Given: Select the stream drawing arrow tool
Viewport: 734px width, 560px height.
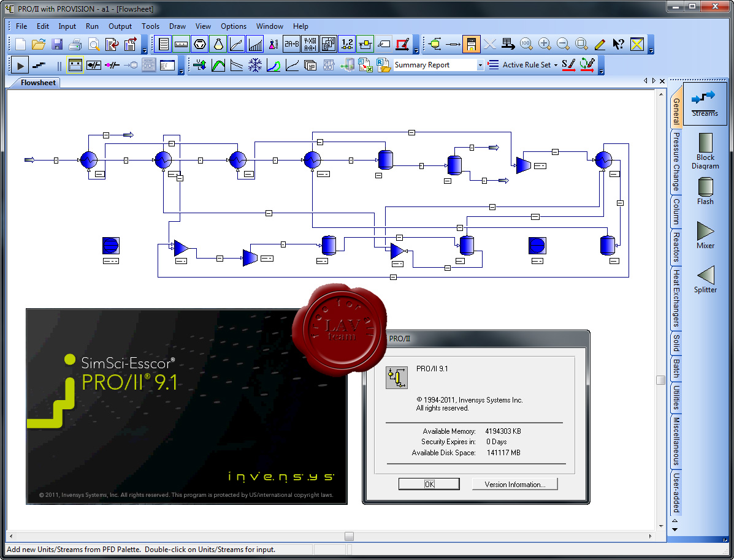Looking at the screenshot, I should point(453,45).
